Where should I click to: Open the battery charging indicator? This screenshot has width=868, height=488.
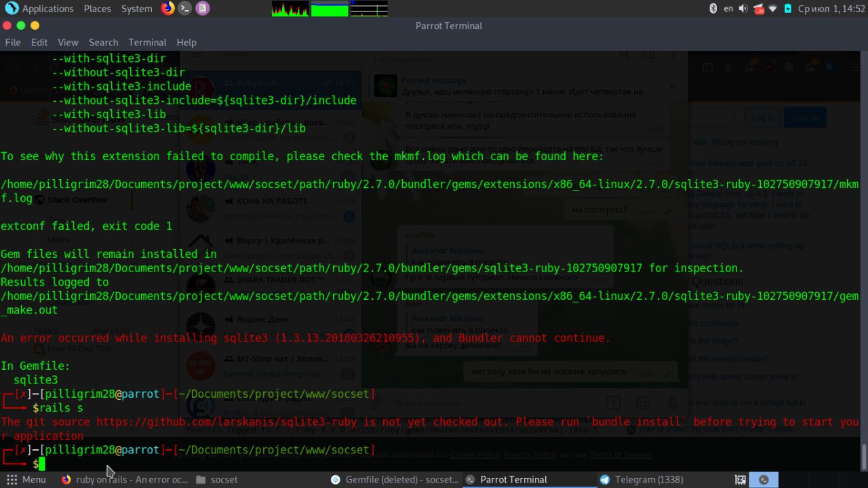tap(787, 8)
